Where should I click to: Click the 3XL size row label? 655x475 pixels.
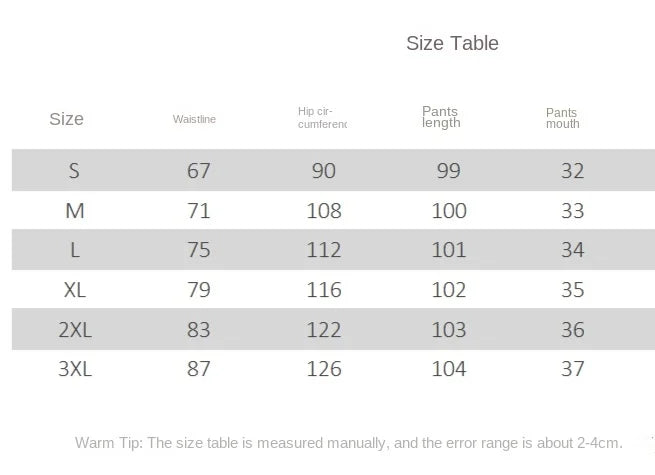[x=75, y=369]
